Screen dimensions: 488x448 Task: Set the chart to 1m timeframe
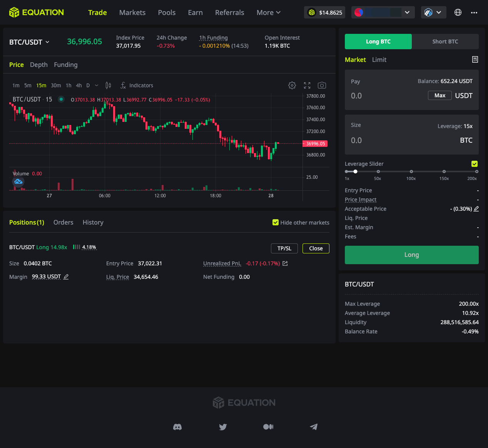(16, 85)
